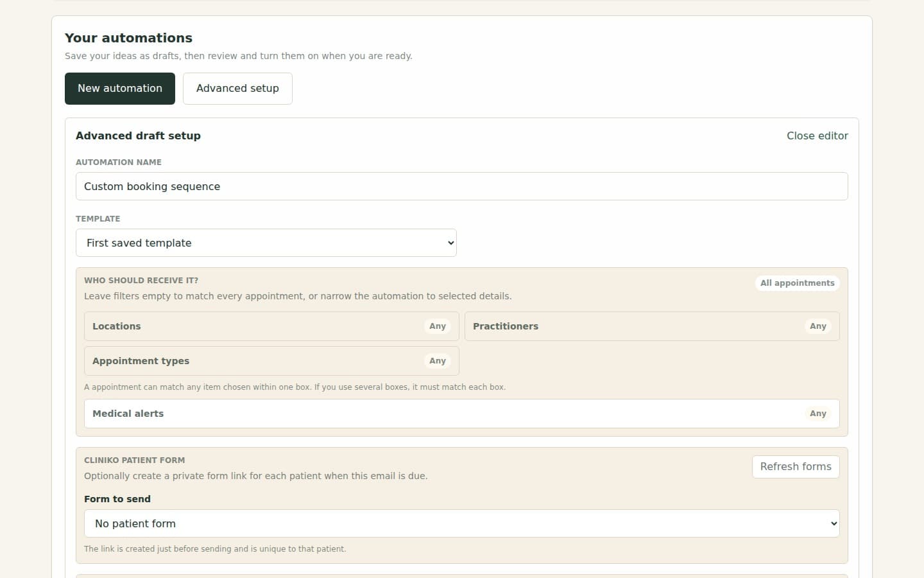Screen dimensions: 924x578
Task: Click the 'Cliniko patient form' label
Action: pos(134,460)
